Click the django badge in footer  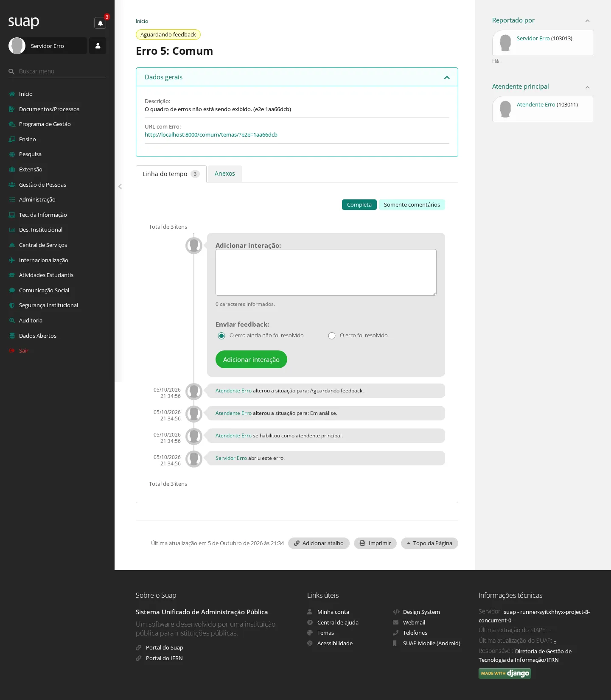click(505, 673)
